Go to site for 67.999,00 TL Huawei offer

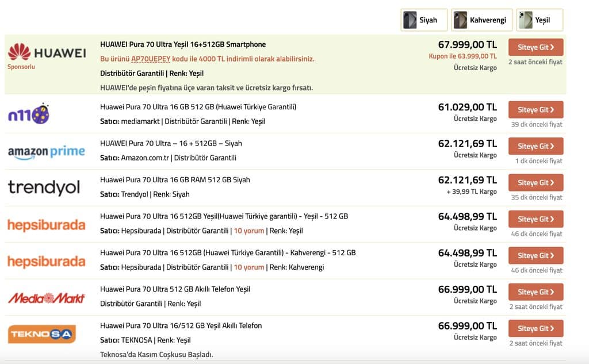click(x=536, y=47)
